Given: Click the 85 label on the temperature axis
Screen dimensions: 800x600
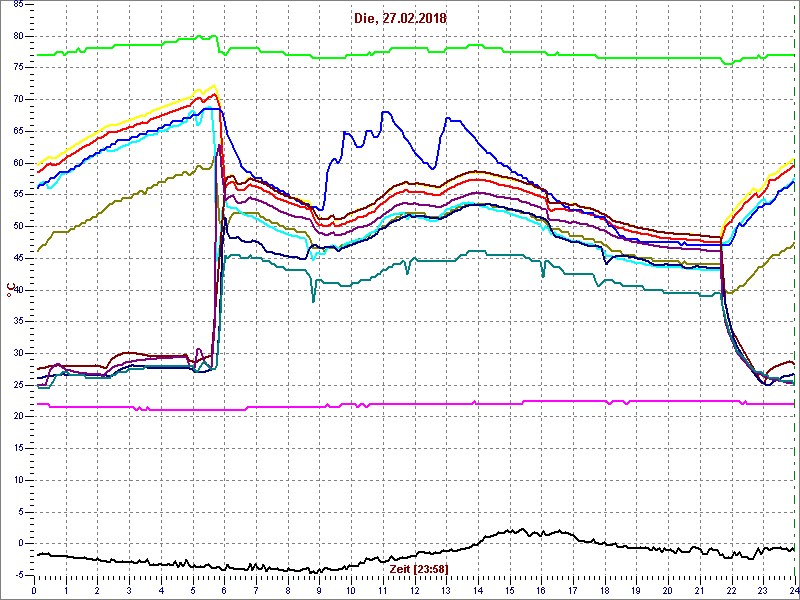Looking at the screenshot, I should coord(18,4).
